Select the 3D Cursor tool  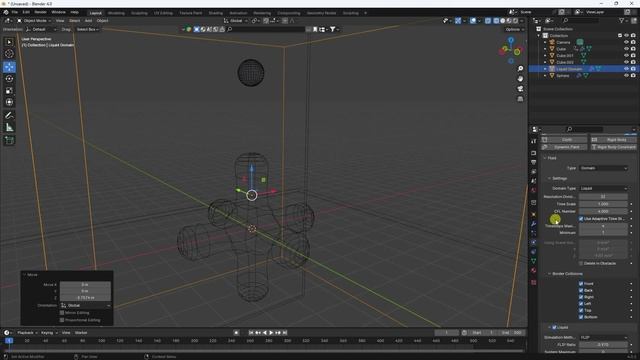tap(9, 54)
